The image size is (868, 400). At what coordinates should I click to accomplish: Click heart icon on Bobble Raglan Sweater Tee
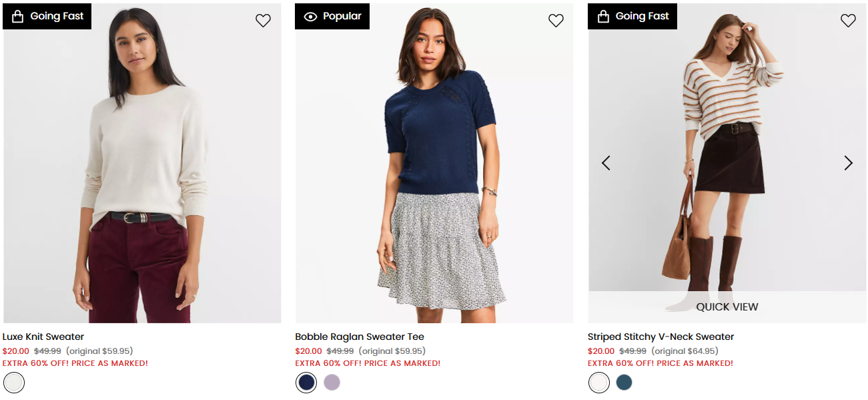(x=556, y=21)
